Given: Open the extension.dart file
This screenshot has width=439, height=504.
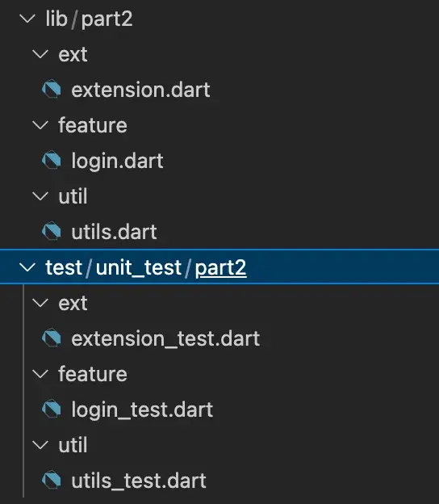Looking at the screenshot, I should [140, 90].
